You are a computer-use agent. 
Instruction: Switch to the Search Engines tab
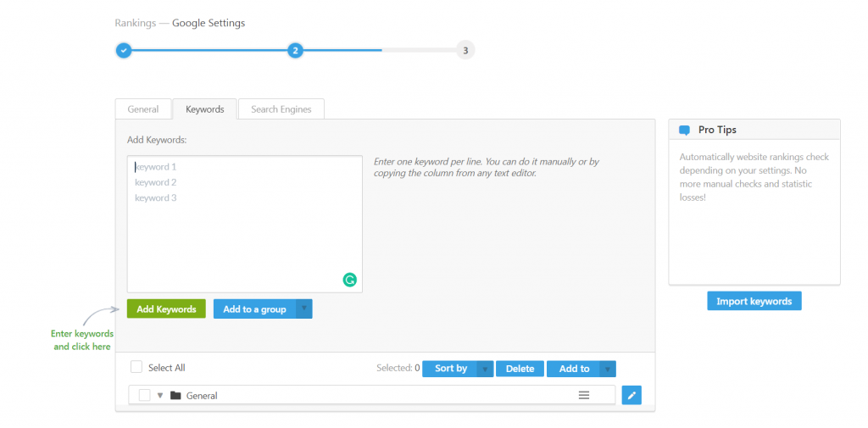pos(281,109)
